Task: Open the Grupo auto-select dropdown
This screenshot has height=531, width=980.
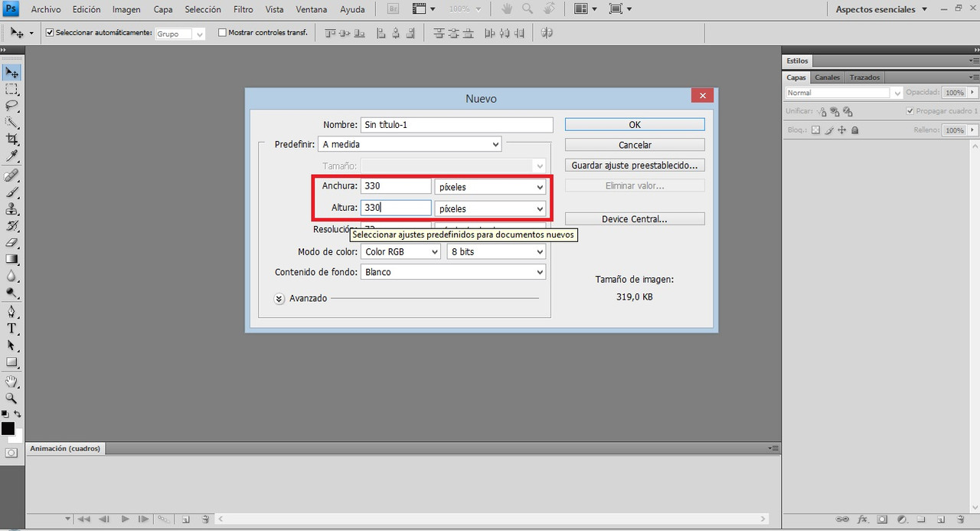Action: (x=181, y=34)
